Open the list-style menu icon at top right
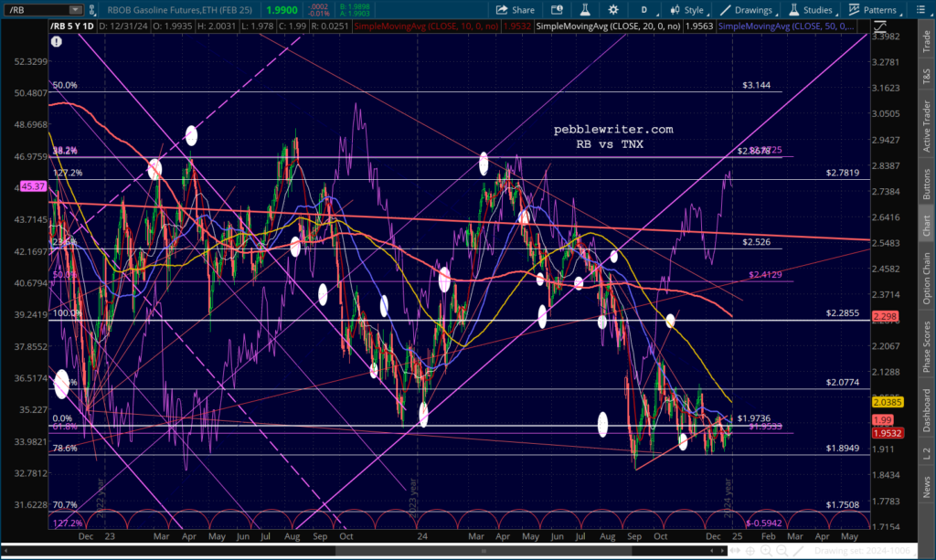Screen dimensions: 936x560 pos(921,10)
